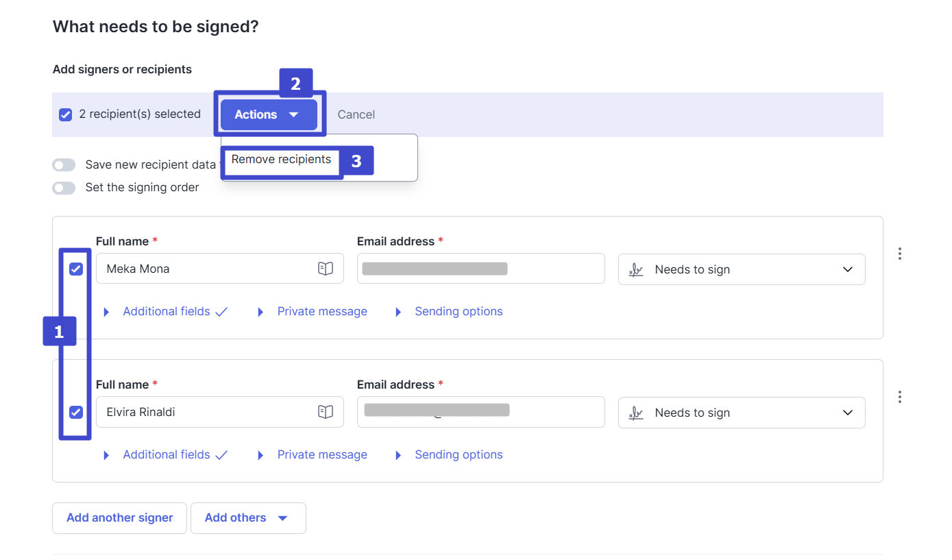Uncheck the Meka Mona recipient checkbox
The height and width of the screenshot is (560, 952).
(76, 269)
